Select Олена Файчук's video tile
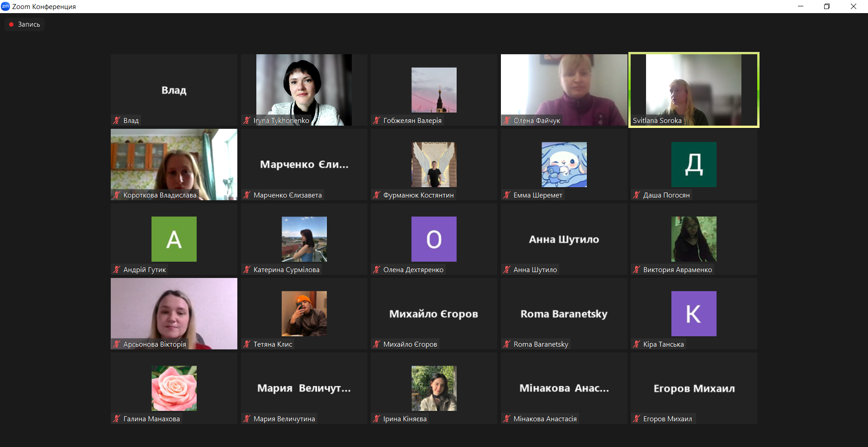This screenshot has height=447, width=868. click(x=564, y=90)
